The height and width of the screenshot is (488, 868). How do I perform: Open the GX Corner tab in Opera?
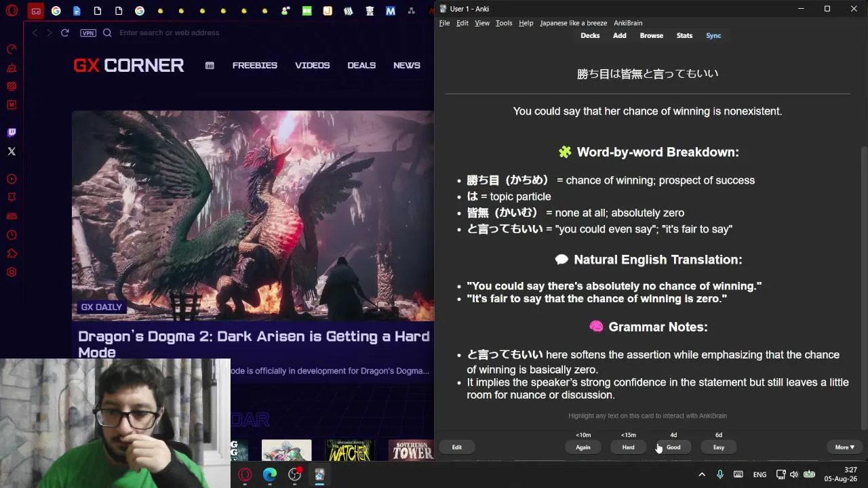click(36, 11)
